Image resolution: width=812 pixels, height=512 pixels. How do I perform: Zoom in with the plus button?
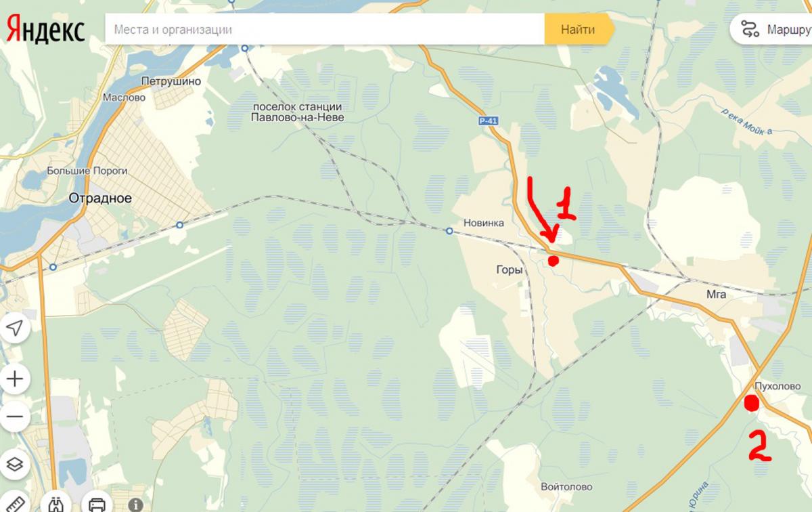[x=15, y=378]
